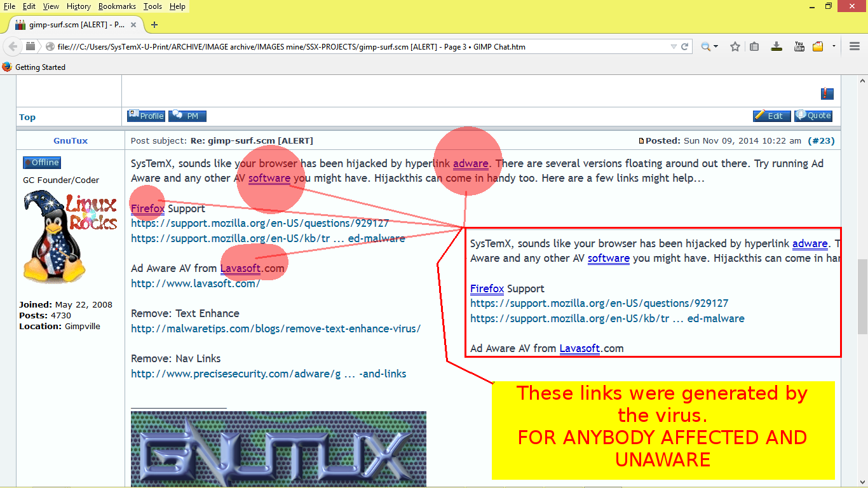Click the YouTube toolbar icon
The image size is (868, 488).
tap(799, 46)
